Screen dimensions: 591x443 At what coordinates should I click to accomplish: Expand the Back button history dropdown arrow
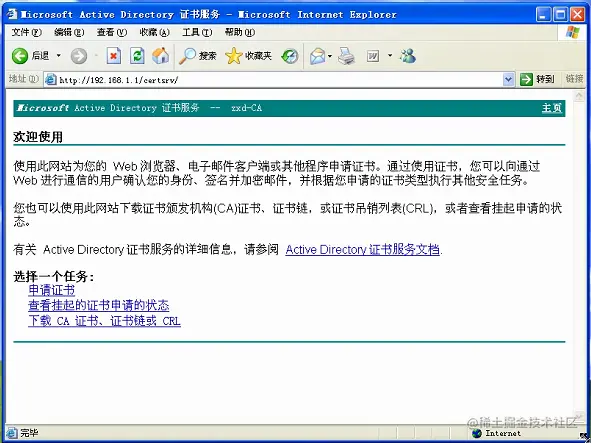tap(58, 56)
